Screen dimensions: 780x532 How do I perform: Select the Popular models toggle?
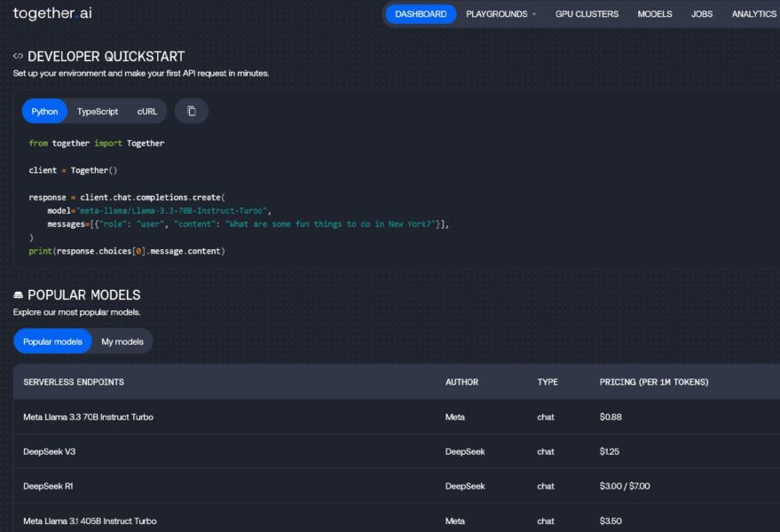52,341
